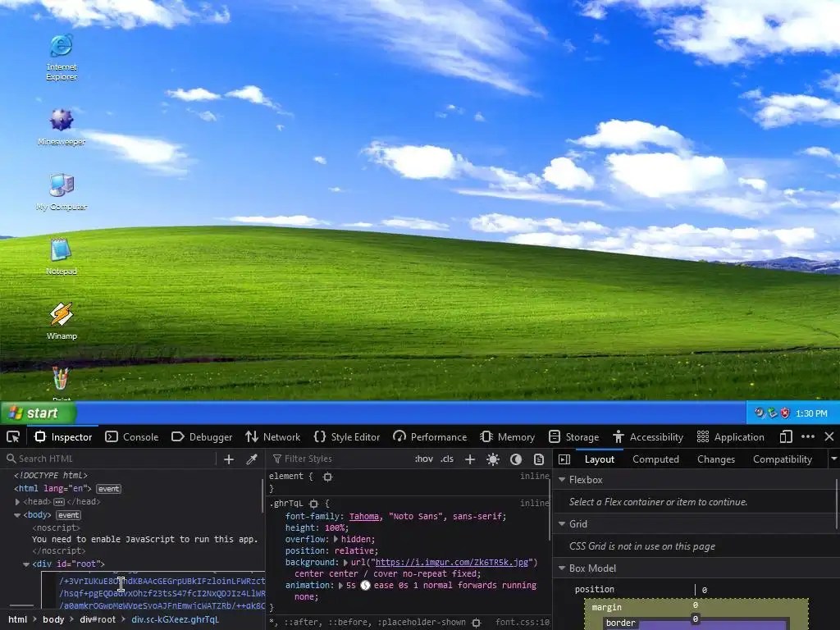Open the Accessibility tab
The width and height of the screenshot is (840, 630).
[x=648, y=437]
